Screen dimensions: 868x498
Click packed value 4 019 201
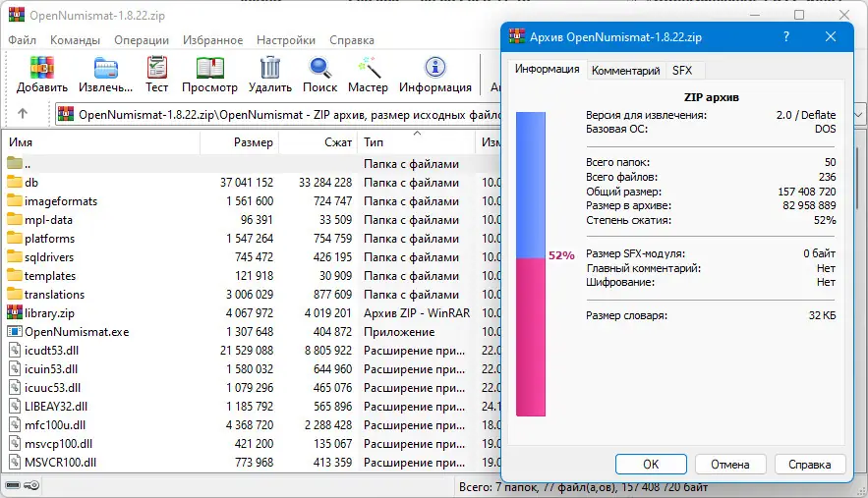coord(327,313)
